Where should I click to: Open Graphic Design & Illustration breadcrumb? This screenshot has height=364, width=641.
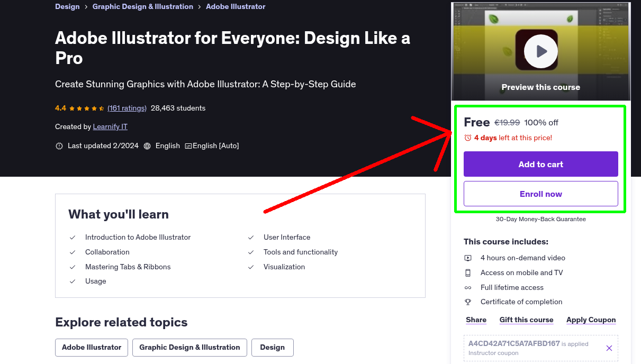point(143,6)
